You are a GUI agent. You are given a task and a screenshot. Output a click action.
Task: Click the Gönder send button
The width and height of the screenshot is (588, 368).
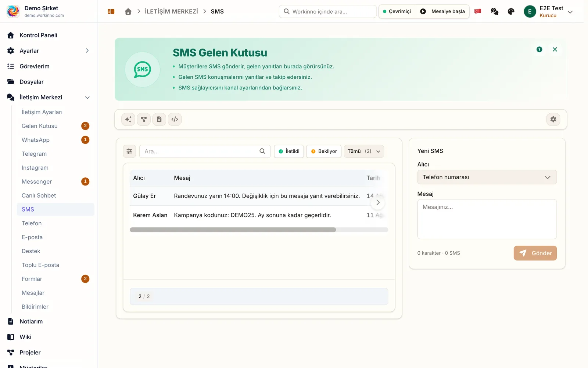[535, 253]
